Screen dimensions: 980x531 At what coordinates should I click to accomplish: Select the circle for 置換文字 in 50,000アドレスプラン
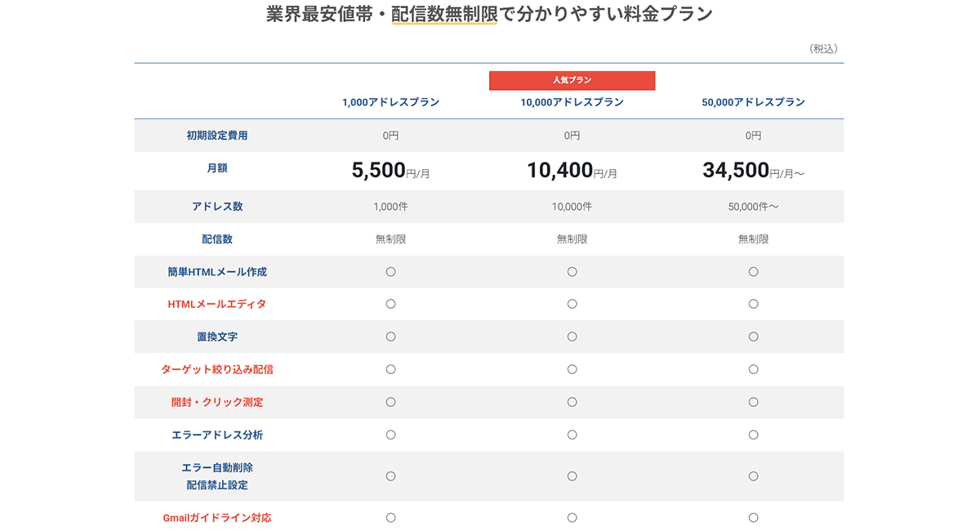click(x=752, y=337)
